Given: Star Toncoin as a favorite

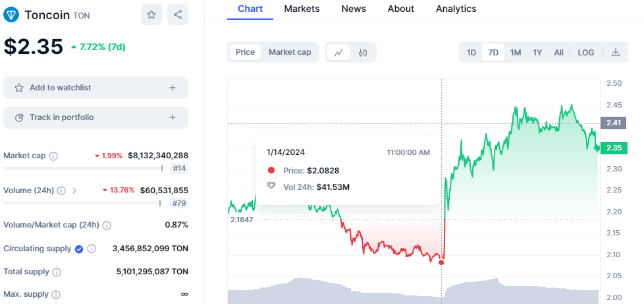Looking at the screenshot, I should pos(151,15).
